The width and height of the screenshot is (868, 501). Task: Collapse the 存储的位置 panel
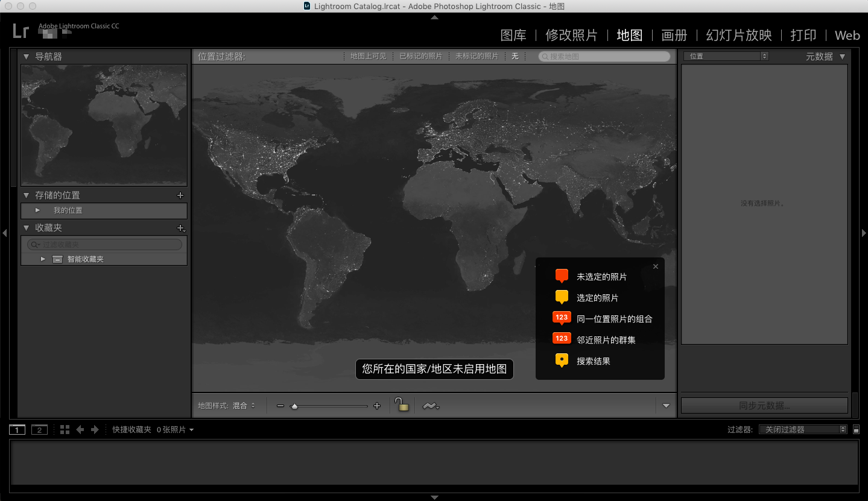[x=26, y=195]
